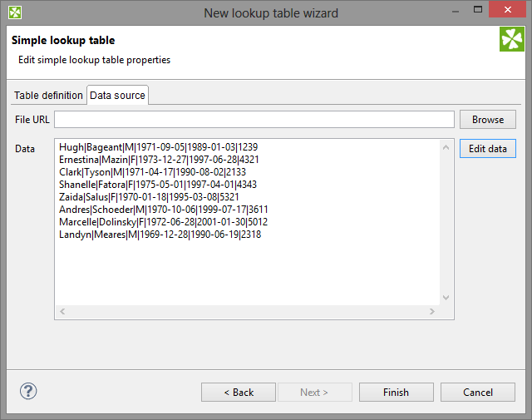Click the File URL input field
Viewport: 532px width, 420px height.
click(254, 120)
